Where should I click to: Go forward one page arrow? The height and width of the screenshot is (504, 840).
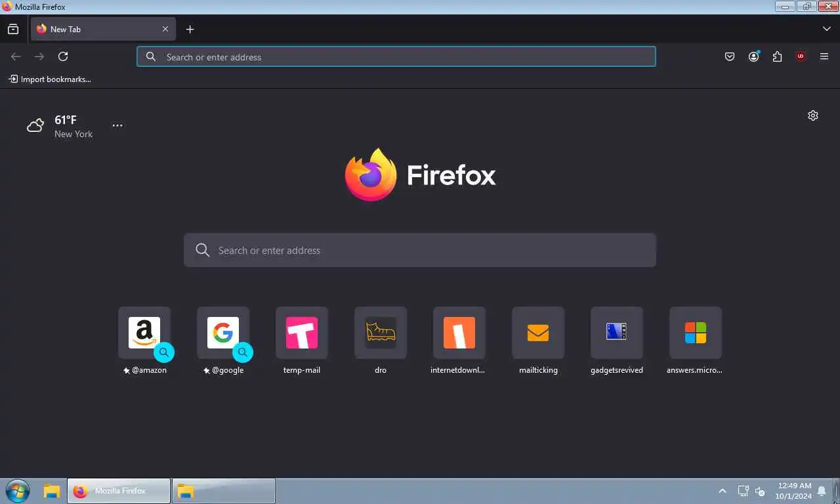coord(39,56)
